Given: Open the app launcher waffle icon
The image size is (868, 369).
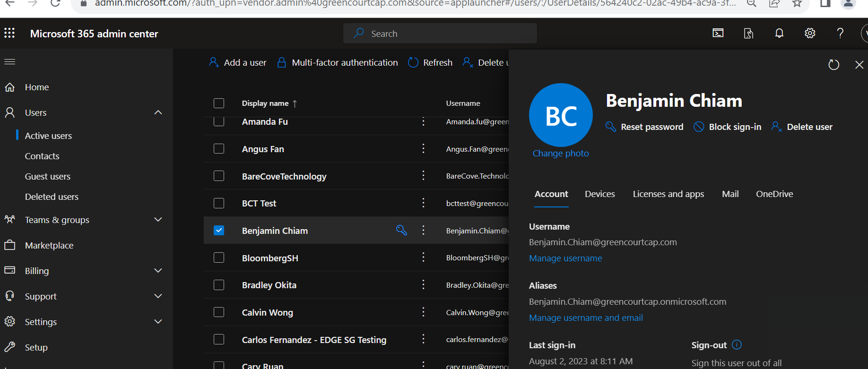Looking at the screenshot, I should point(9,33).
